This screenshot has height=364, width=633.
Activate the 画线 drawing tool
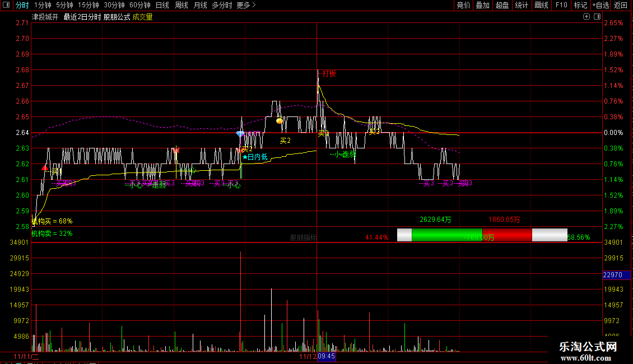[x=541, y=5]
